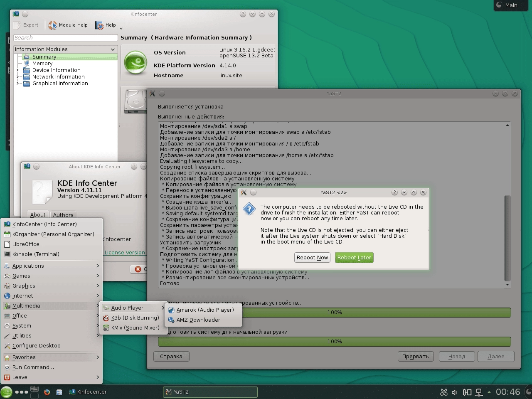Click the YaST2 window titlebar icon
Screen dimensions: 532x399
(153, 94)
